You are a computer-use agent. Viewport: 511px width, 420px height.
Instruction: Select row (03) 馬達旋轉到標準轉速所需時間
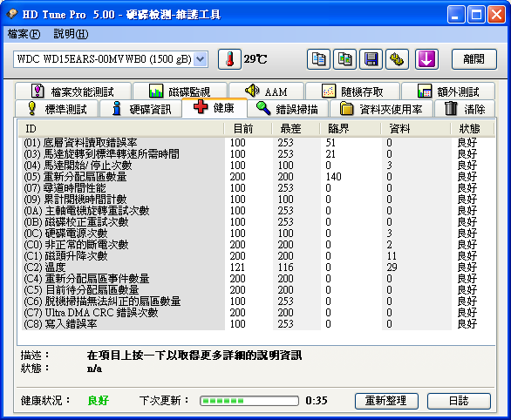click(258, 154)
